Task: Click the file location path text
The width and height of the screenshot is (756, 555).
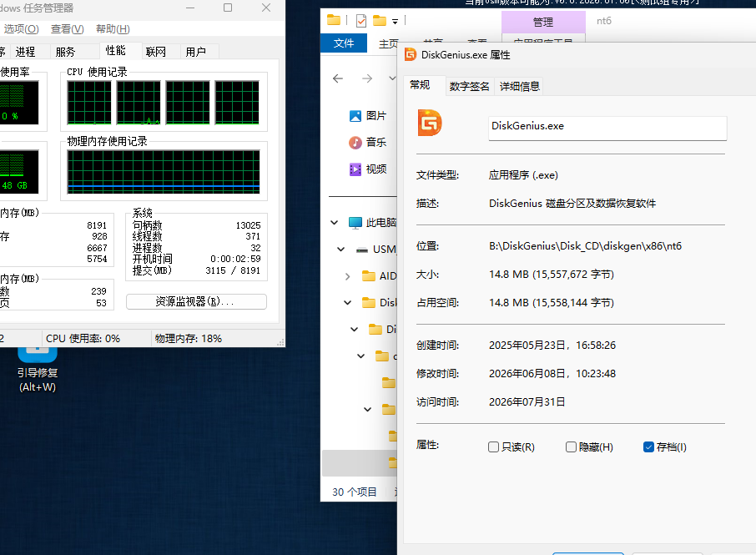Action: (x=585, y=246)
